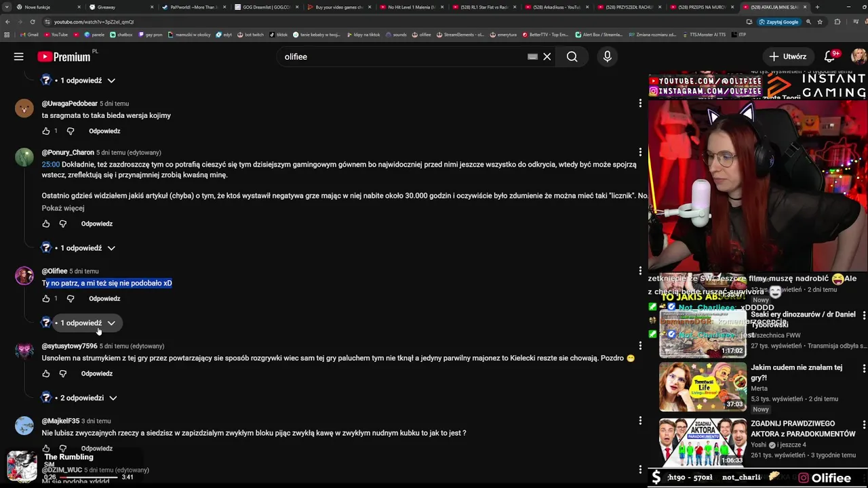
Task: Start voice search with the microphone
Action: (x=607, y=57)
